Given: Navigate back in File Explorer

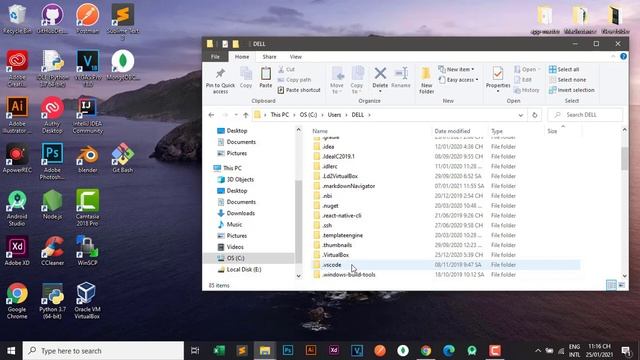Looking at the screenshot, I should 211,115.
